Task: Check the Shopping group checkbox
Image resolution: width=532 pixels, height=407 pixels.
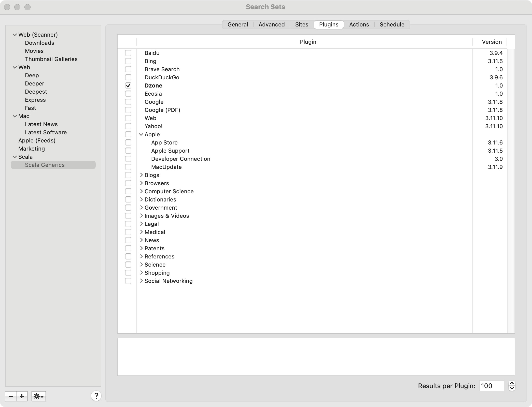Action: click(128, 273)
